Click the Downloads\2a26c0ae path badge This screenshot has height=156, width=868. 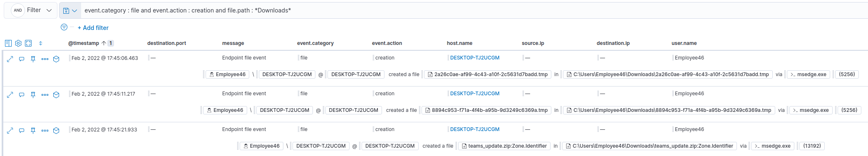coord(667,74)
